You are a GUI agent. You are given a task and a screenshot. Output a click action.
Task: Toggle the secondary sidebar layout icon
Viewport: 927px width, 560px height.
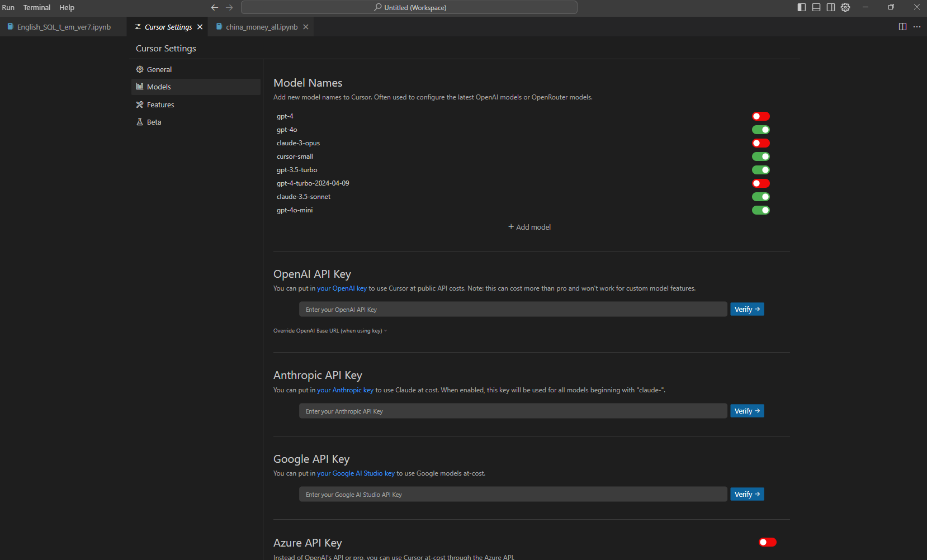tap(831, 7)
